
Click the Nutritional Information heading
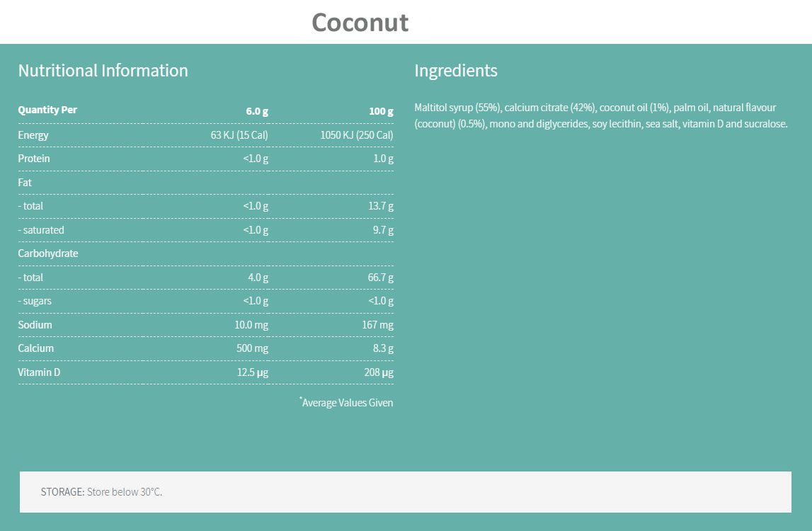point(103,71)
